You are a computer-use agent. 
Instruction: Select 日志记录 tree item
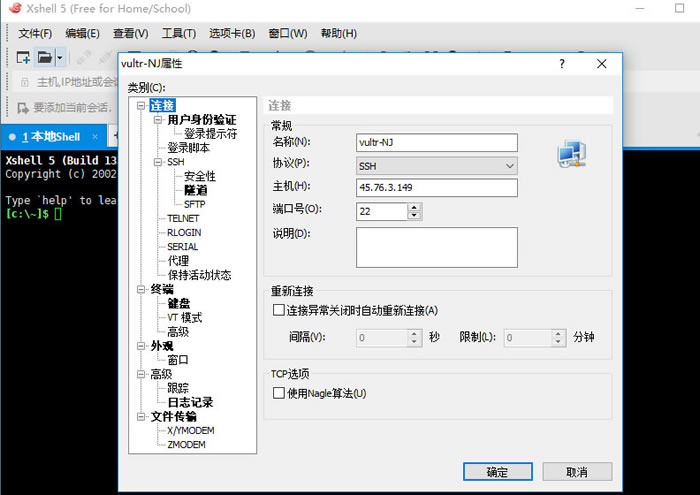(x=190, y=402)
